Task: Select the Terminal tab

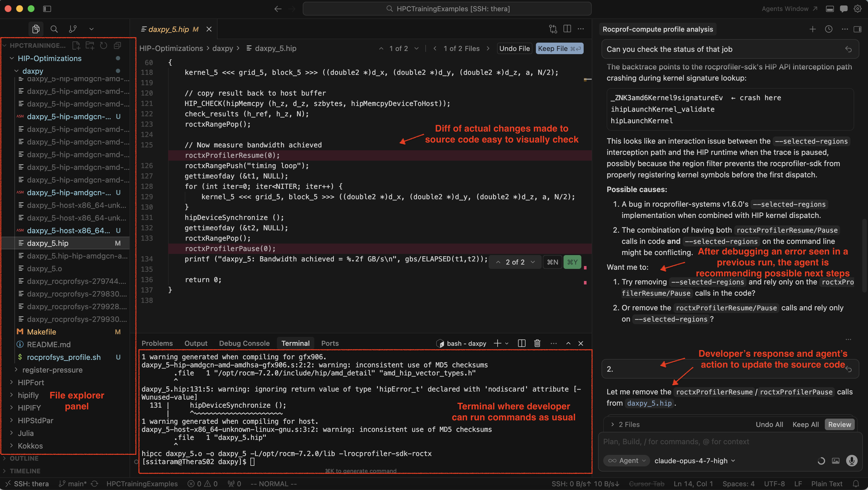Action: click(x=296, y=343)
